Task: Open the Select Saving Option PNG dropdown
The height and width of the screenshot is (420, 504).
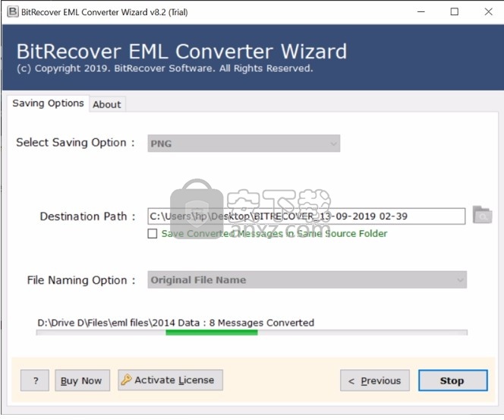Action: [244, 144]
